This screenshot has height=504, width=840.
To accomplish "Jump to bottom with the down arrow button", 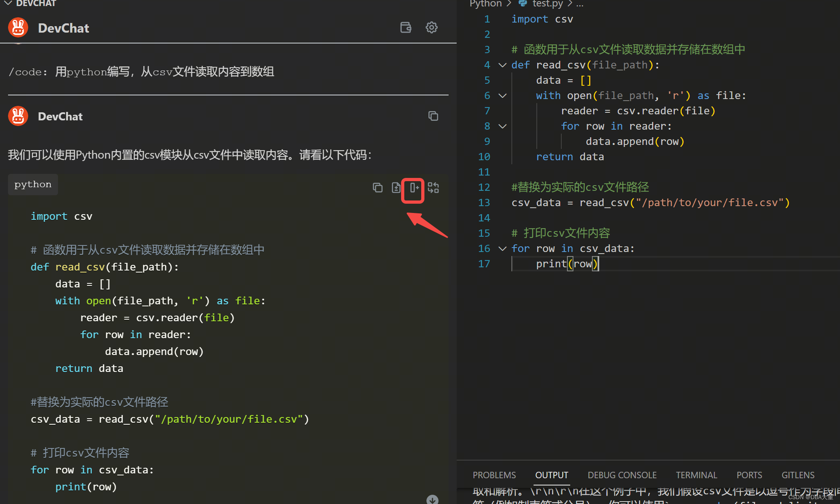I will (x=432, y=500).
